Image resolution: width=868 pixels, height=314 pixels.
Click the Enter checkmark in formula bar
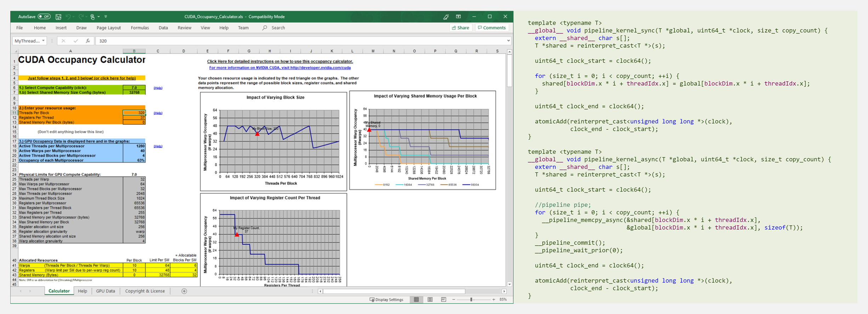[75, 41]
